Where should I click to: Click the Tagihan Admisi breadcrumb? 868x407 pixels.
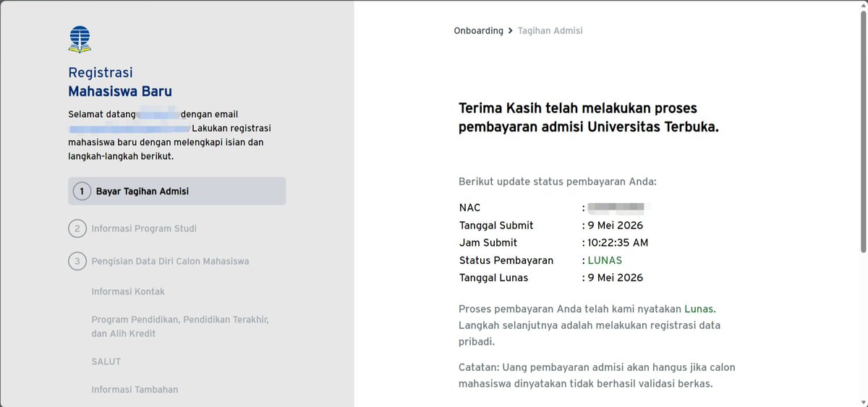[x=550, y=30]
